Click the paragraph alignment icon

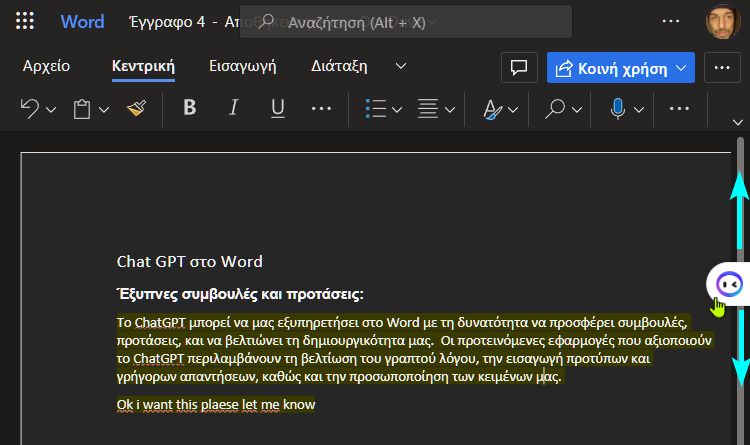pyautogui.click(x=428, y=109)
